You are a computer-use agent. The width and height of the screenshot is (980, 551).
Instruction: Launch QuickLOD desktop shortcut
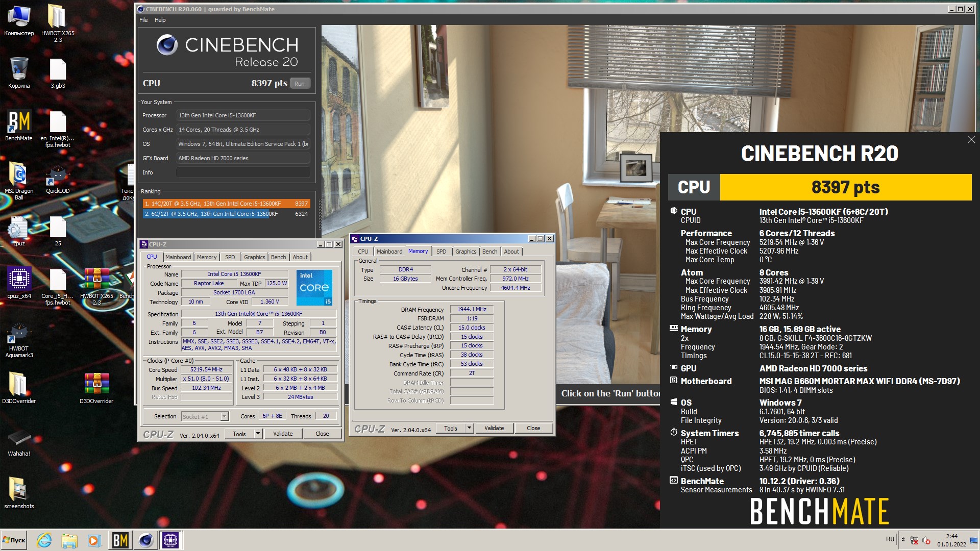pos(58,179)
